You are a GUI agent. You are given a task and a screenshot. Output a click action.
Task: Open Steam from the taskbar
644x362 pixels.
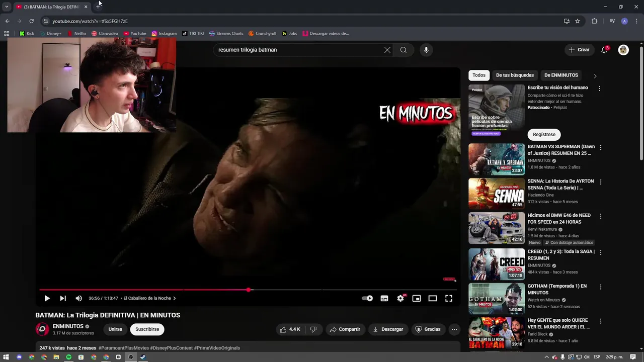pyautogui.click(x=143, y=357)
